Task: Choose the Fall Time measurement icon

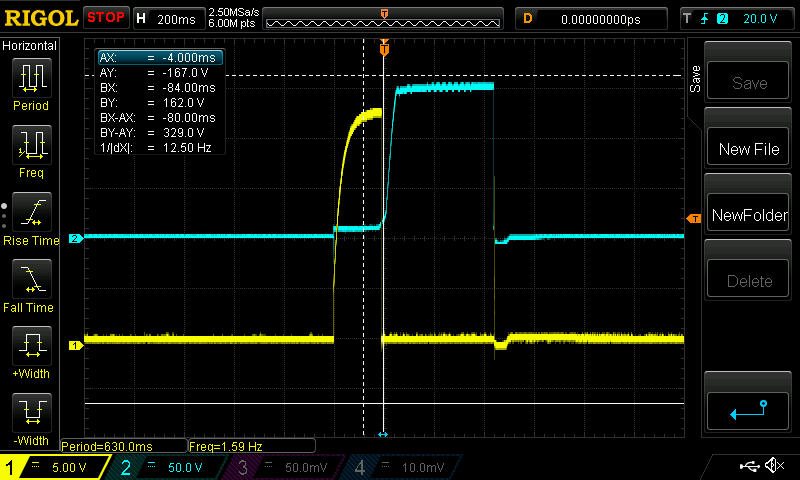Action: (x=31, y=284)
